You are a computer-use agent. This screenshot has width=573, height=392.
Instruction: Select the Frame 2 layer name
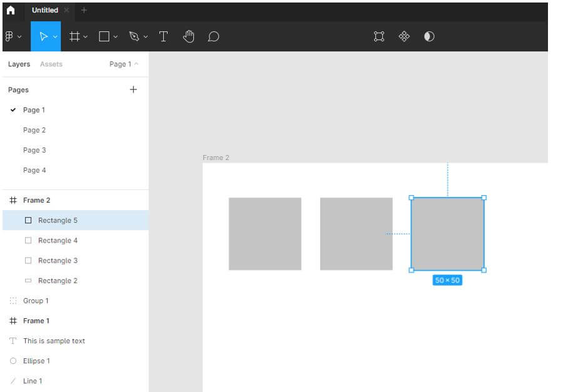[36, 200]
